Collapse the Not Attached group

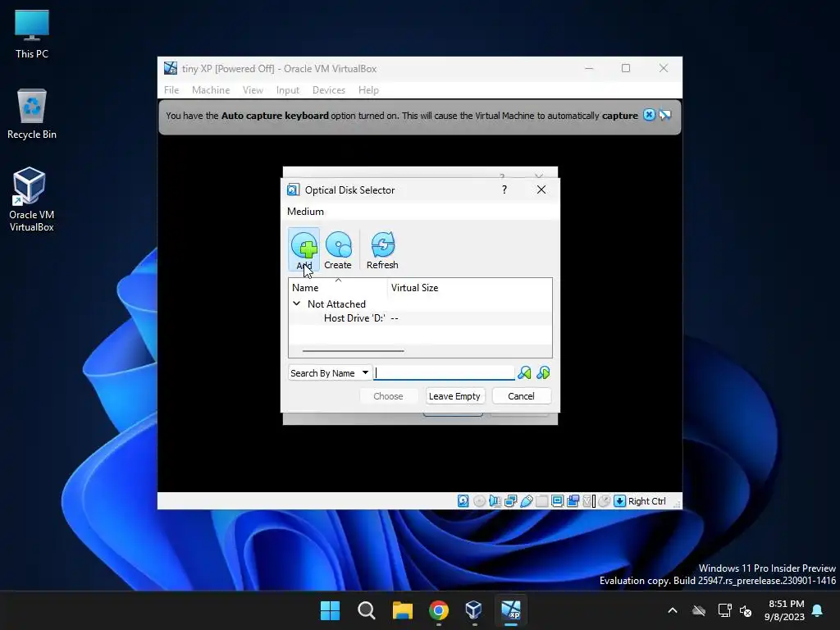[296, 304]
